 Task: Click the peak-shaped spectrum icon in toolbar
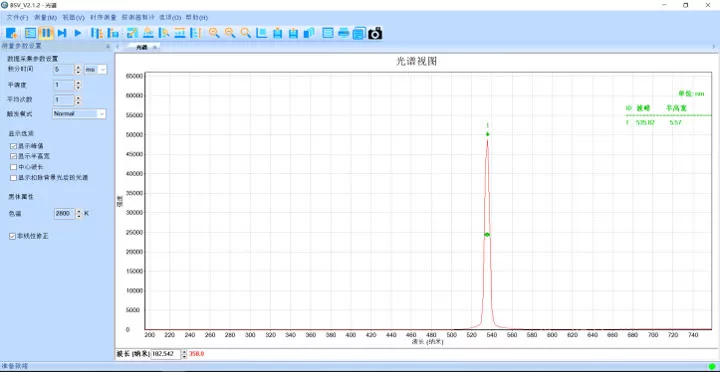click(148, 33)
